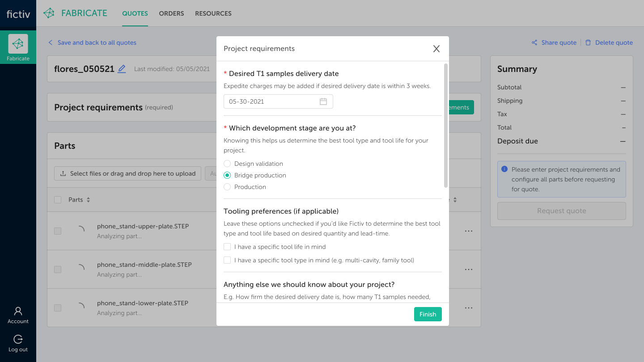Select the Design validation radio button
The image size is (644, 362).
point(227,164)
